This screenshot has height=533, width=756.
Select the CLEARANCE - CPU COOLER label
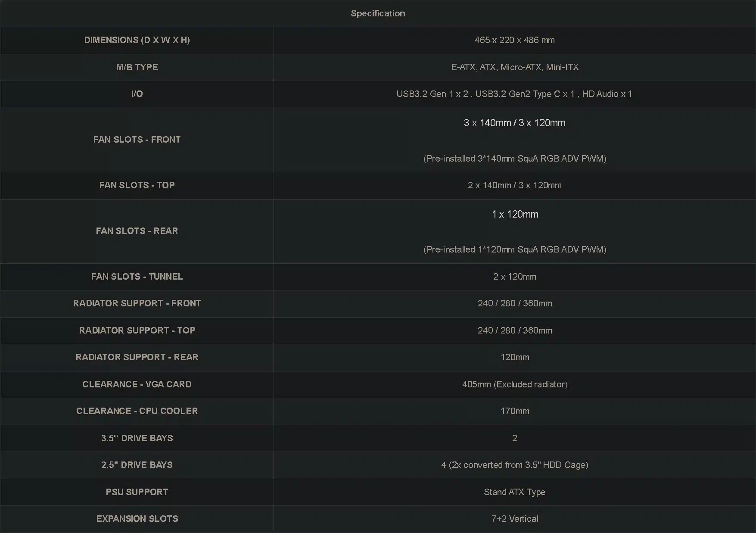click(x=137, y=411)
